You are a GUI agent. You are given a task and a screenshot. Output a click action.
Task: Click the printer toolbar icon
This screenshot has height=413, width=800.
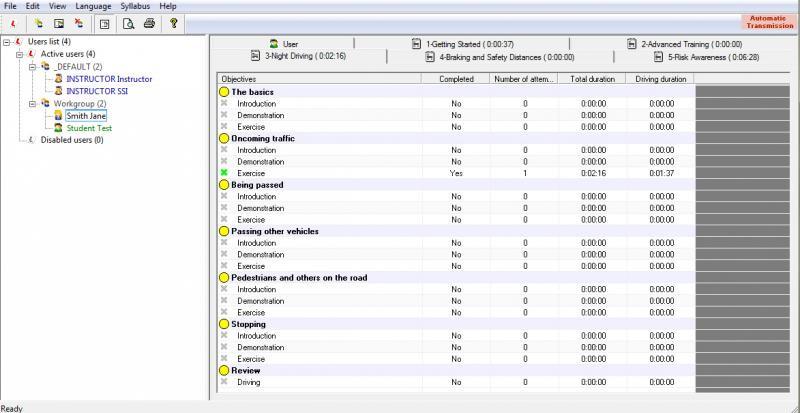149,23
